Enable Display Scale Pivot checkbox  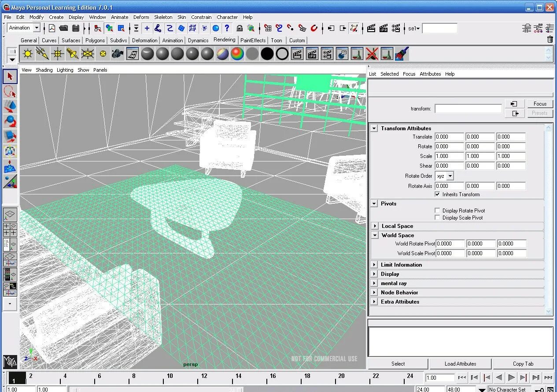(x=437, y=217)
